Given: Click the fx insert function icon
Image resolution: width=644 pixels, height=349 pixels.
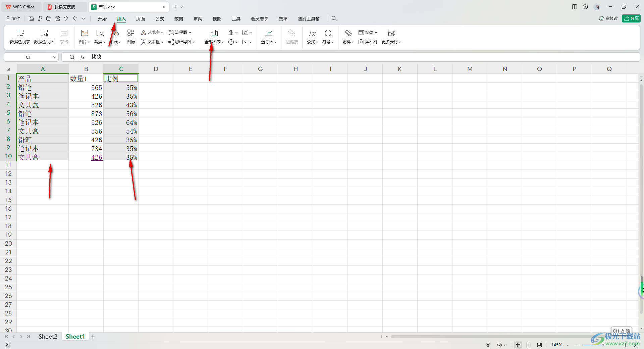Looking at the screenshot, I should [82, 57].
